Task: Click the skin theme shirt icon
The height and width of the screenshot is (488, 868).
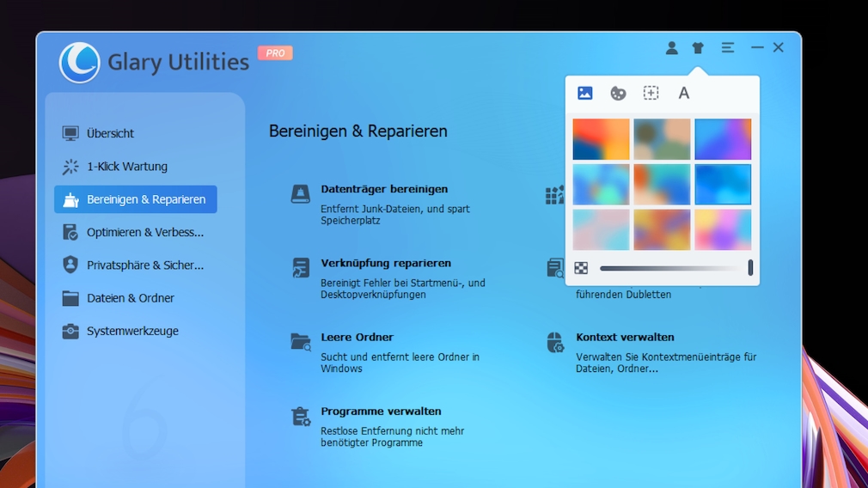Action: coord(698,48)
